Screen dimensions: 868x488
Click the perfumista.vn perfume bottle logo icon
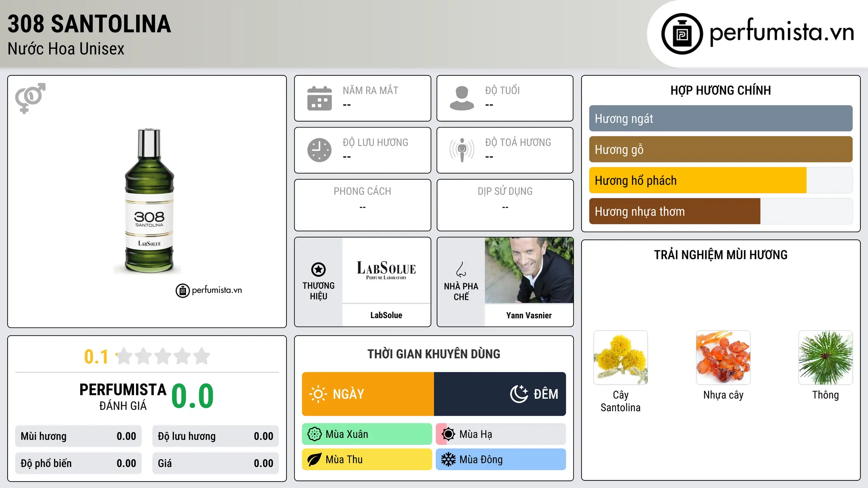coord(682,34)
